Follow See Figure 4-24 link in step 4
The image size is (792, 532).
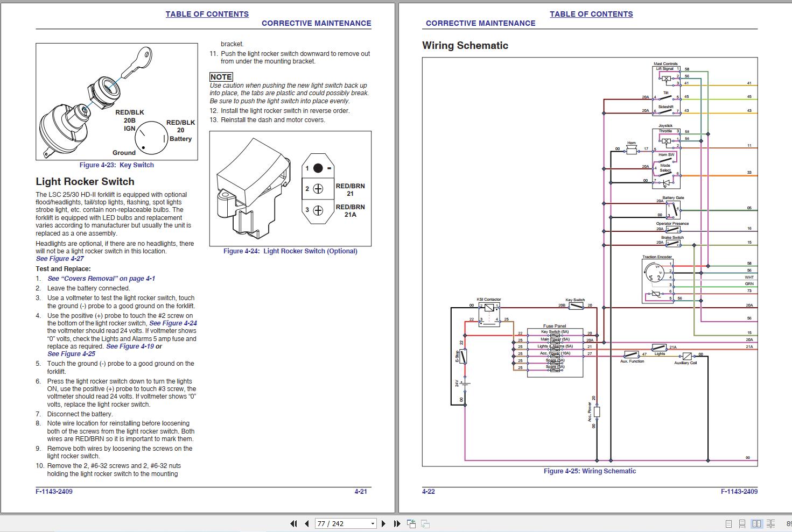173,323
